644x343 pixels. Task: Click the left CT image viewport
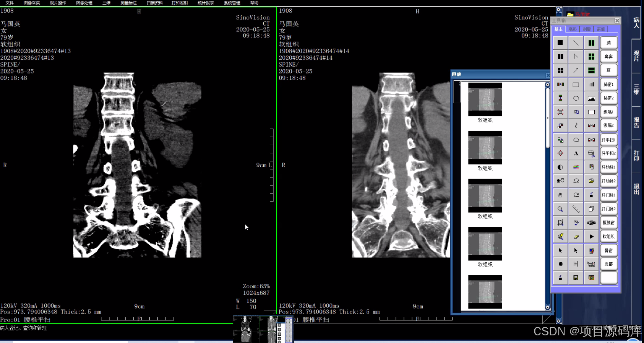(x=138, y=165)
